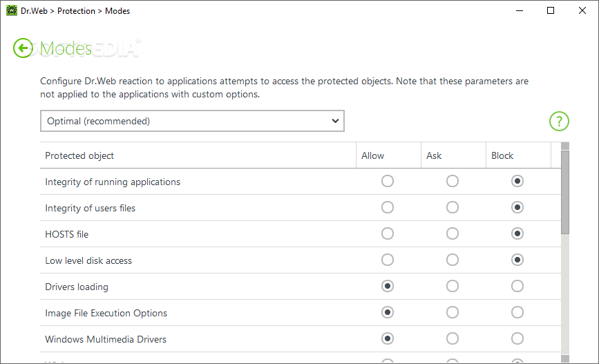Allow Windows Multimedia Drivers
Viewport: 599px width, 364px height.
pos(388,338)
